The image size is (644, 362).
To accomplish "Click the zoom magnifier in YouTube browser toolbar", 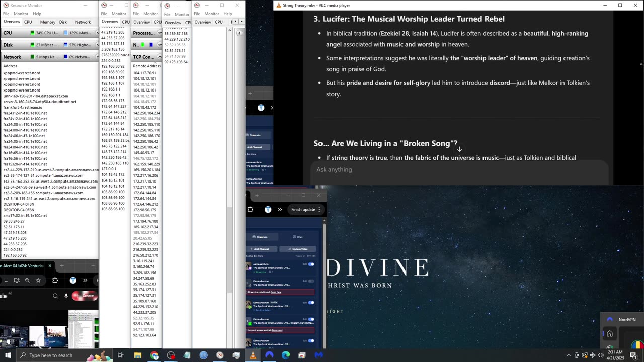I will coord(27,280).
